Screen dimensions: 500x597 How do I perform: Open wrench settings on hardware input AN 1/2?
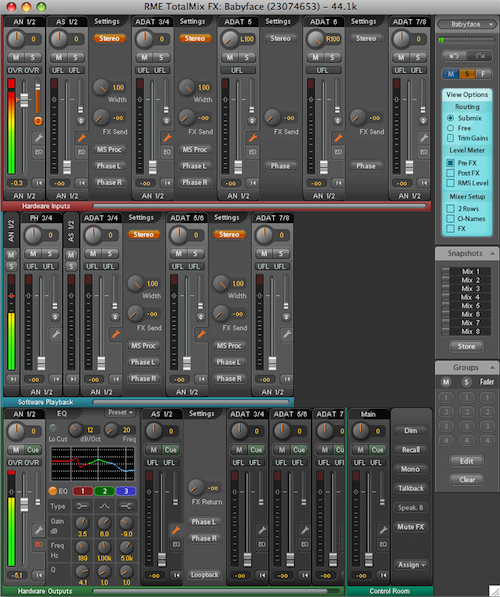coord(38,137)
